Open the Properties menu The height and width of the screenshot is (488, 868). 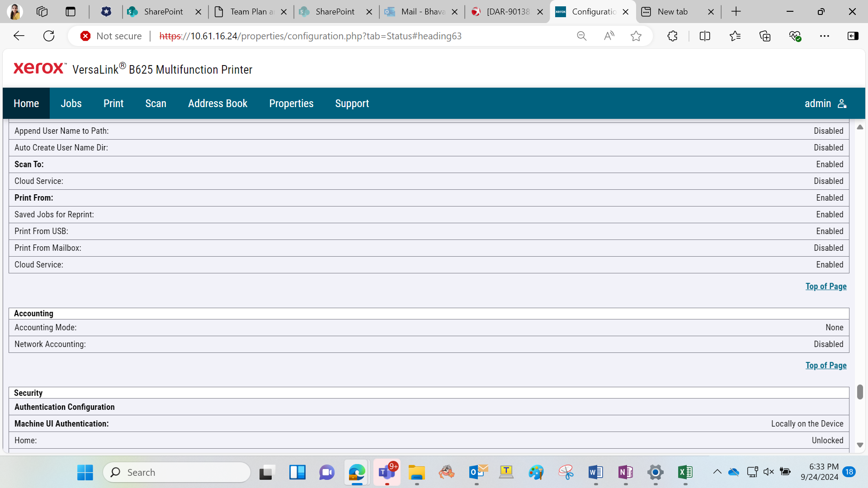(x=291, y=103)
